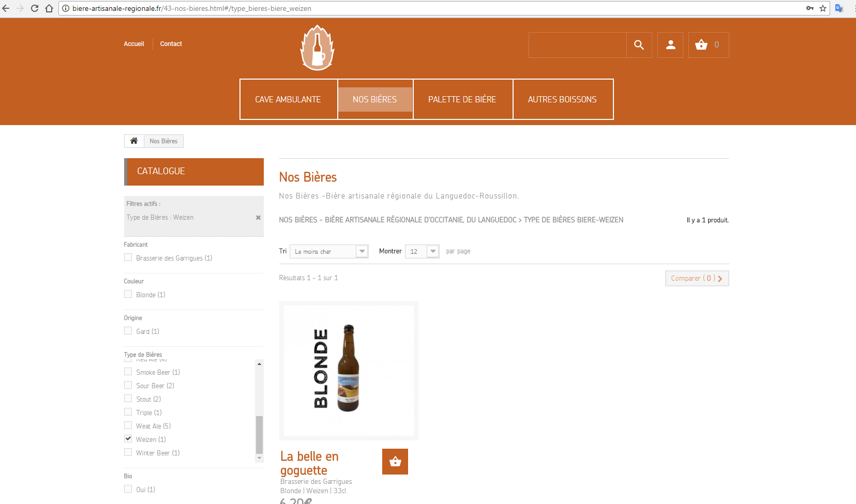
Task: Open the Contact link
Action: click(x=171, y=44)
